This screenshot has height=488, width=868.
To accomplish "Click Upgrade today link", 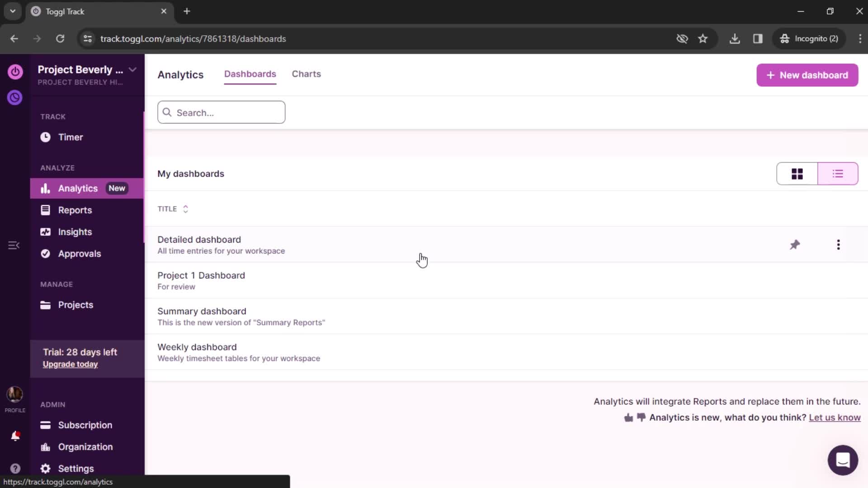I will point(71,364).
